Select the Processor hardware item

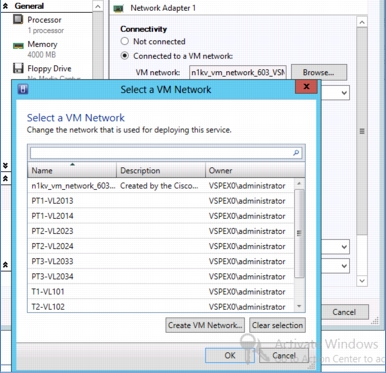coord(45,25)
